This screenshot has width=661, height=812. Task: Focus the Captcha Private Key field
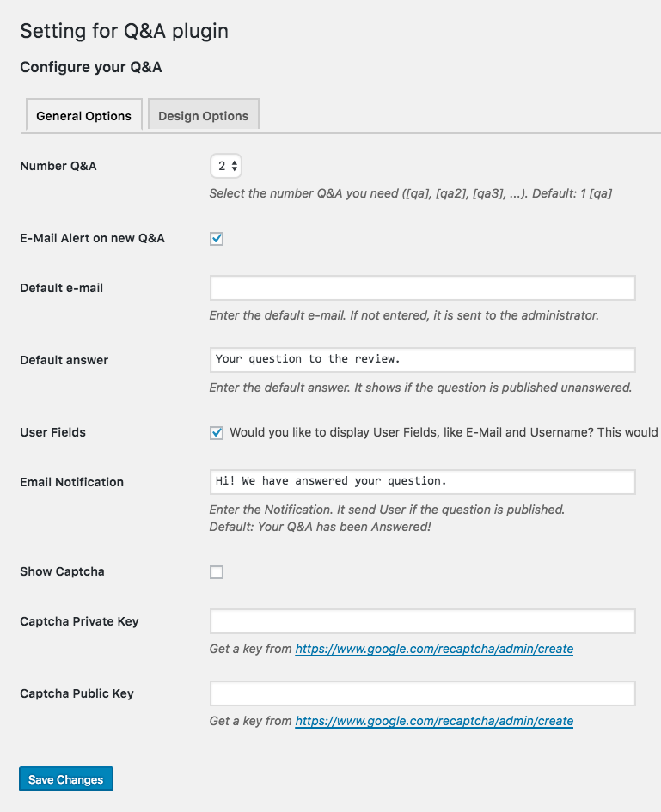[423, 621]
